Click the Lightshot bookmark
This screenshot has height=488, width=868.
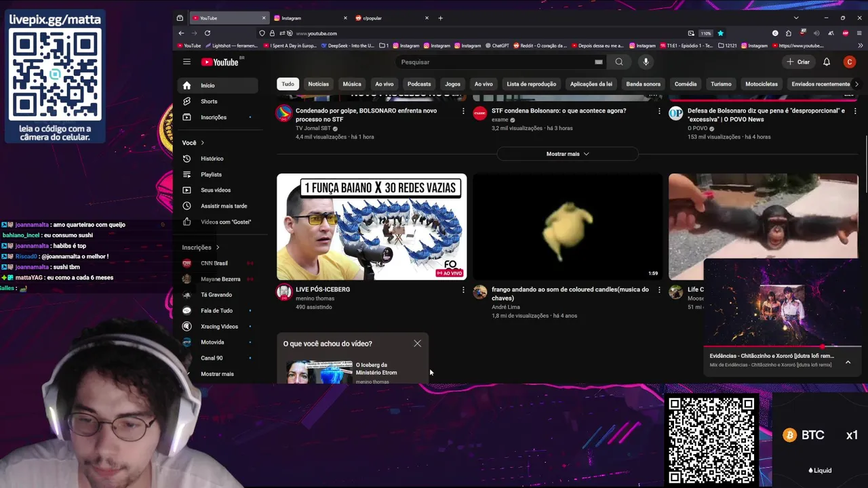click(x=231, y=45)
